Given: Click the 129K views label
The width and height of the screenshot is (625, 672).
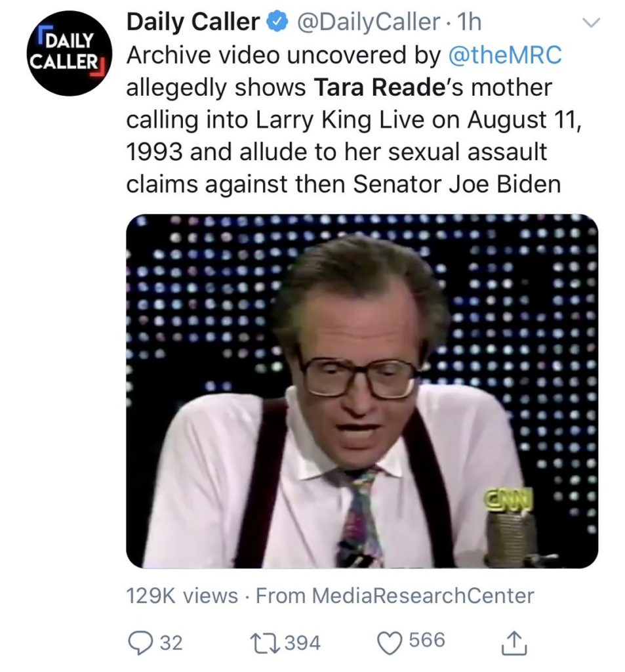Looking at the screenshot, I should coord(182,596).
